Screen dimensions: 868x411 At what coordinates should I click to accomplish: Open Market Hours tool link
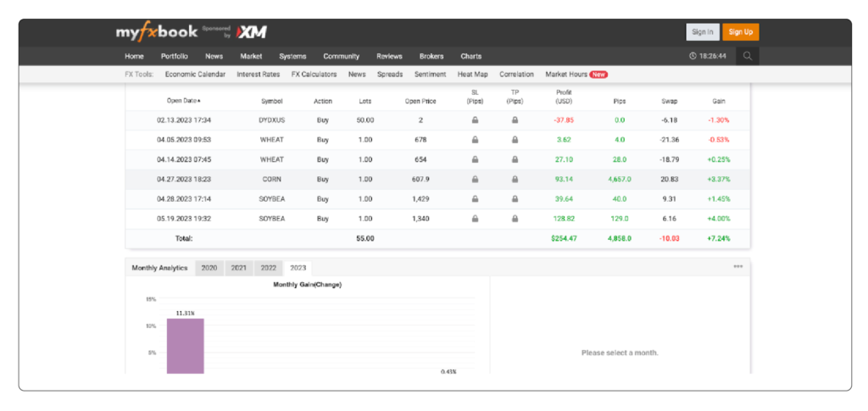point(566,75)
